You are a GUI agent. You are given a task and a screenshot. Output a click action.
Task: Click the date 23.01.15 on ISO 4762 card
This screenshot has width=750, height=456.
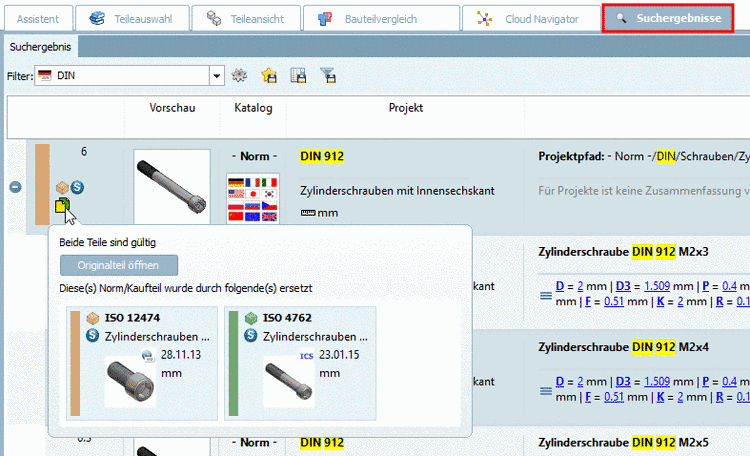(339, 355)
